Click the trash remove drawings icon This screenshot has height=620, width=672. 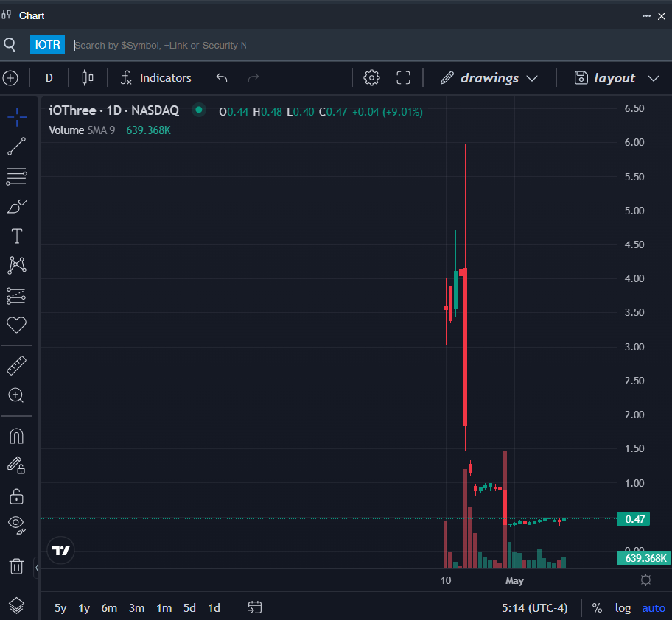pos(17,566)
